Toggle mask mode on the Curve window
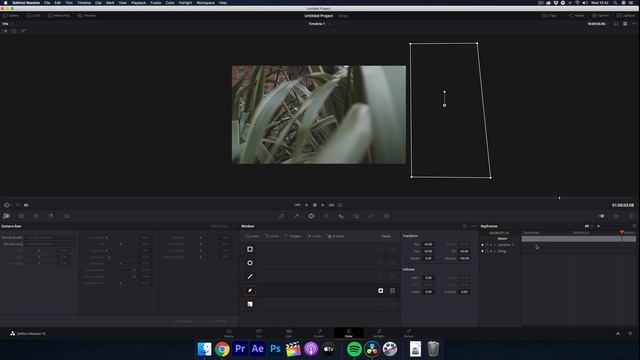640x360 pixels. [392, 291]
